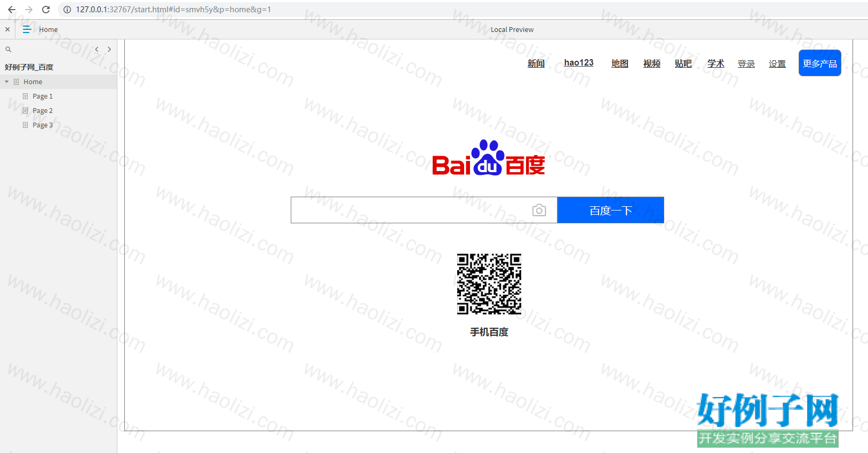Click the browser back arrow
Screen dimensions: 868x453
(x=12, y=10)
